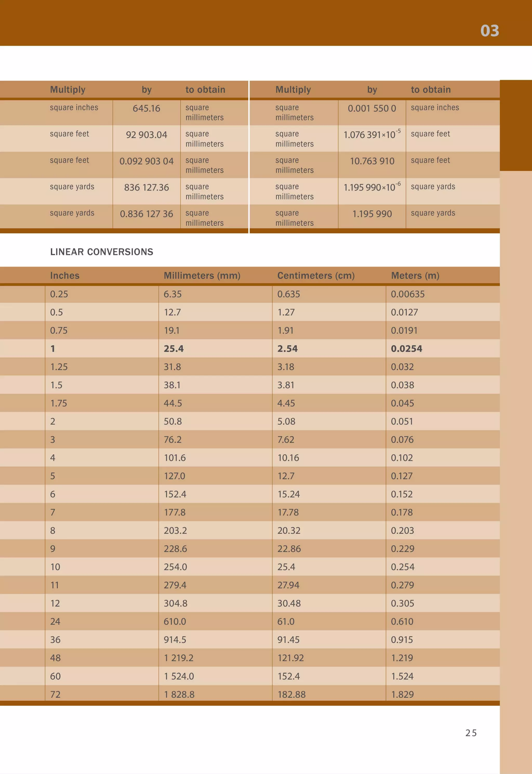Image resolution: width=532 pixels, height=774 pixels.
Task: Select the 92 903.04 value cell
Action: coord(146,135)
